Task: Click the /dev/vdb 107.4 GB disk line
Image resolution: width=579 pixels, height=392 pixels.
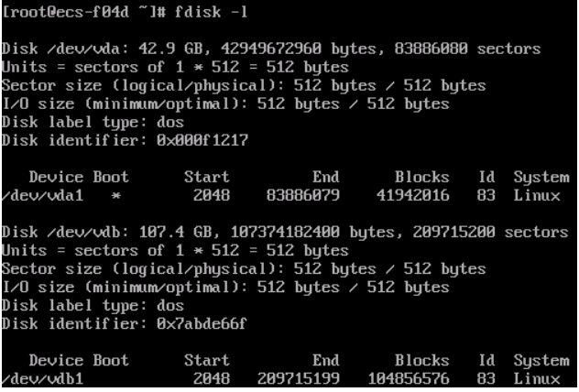Action: pyautogui.click(x=285, y=232)
